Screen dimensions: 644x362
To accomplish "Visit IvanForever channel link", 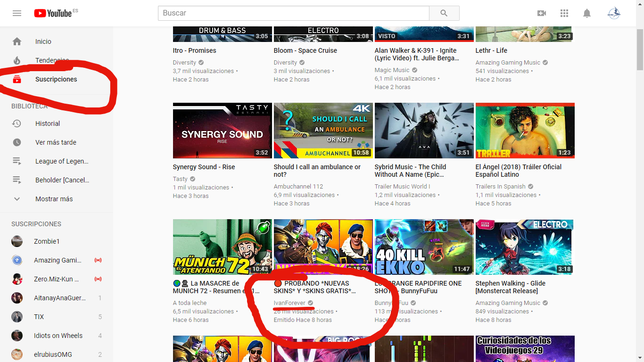I will (x=289, y=303).
